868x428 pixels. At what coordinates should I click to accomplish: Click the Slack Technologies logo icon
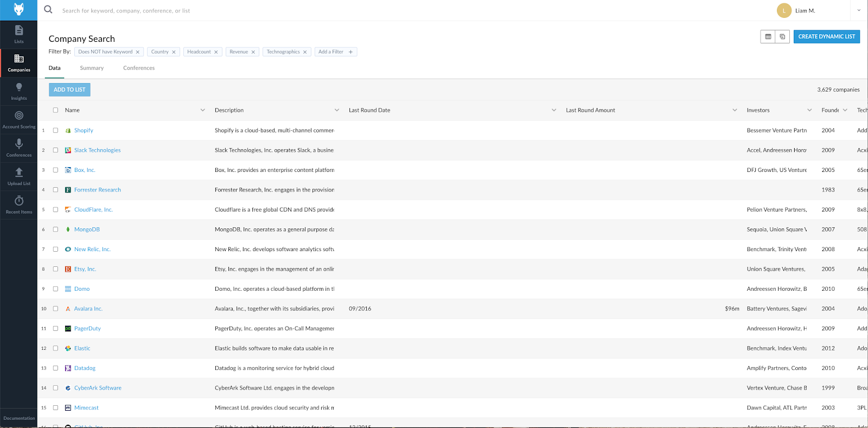pyautogui.click(x=68, y=150)
